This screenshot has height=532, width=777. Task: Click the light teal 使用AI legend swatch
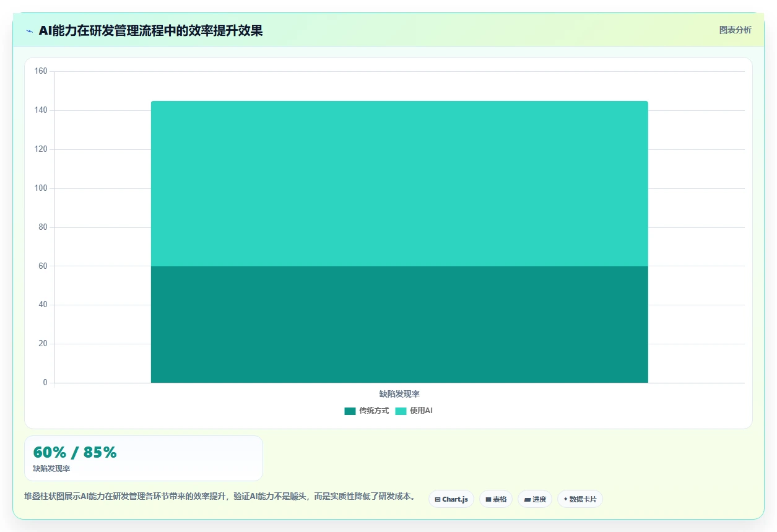(401, 411)
